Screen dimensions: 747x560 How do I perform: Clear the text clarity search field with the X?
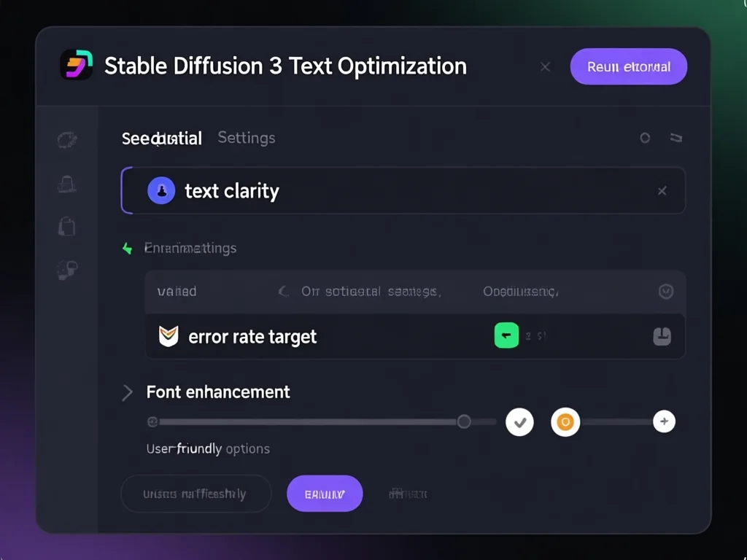tap(662, 190)
